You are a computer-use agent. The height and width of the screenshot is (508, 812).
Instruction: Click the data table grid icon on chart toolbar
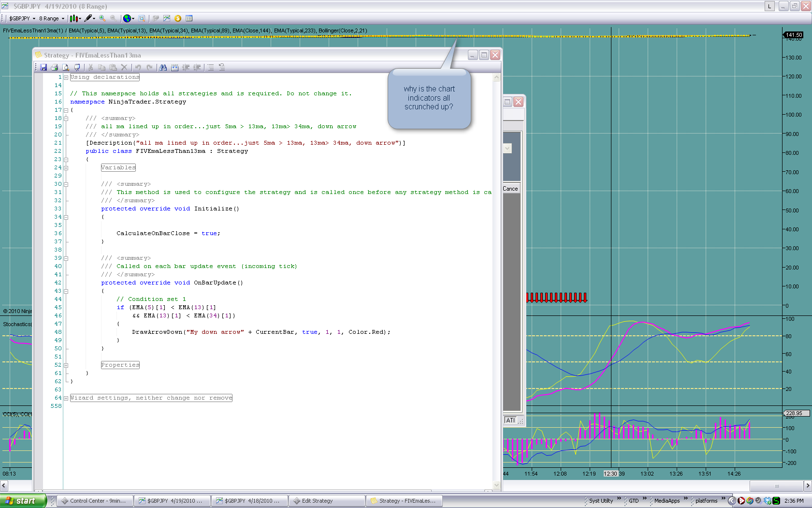click(189, 18)
